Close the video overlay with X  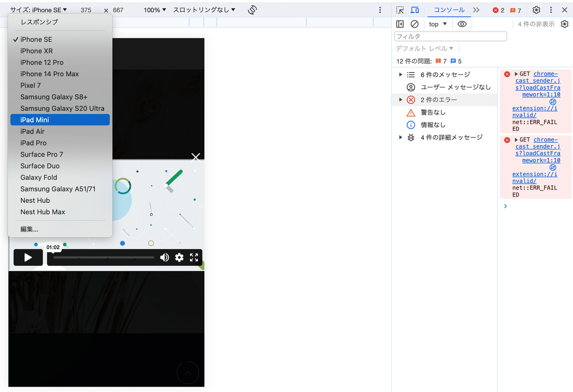pos(196,157)
